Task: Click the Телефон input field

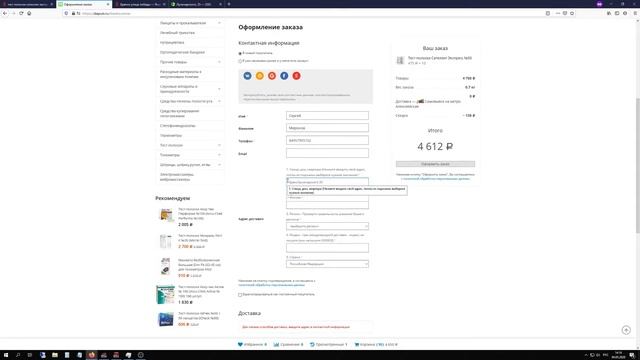Action: tap(327, 140)
